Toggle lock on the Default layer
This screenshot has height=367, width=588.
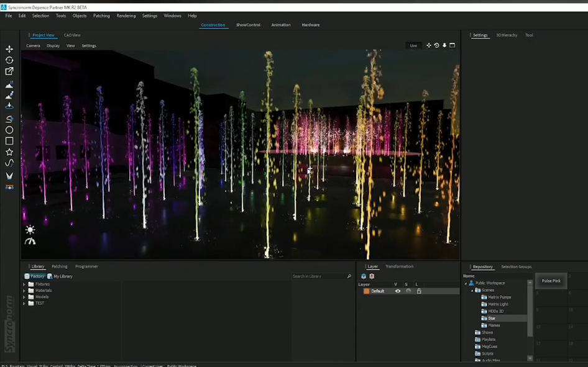[x=419, y=291]
